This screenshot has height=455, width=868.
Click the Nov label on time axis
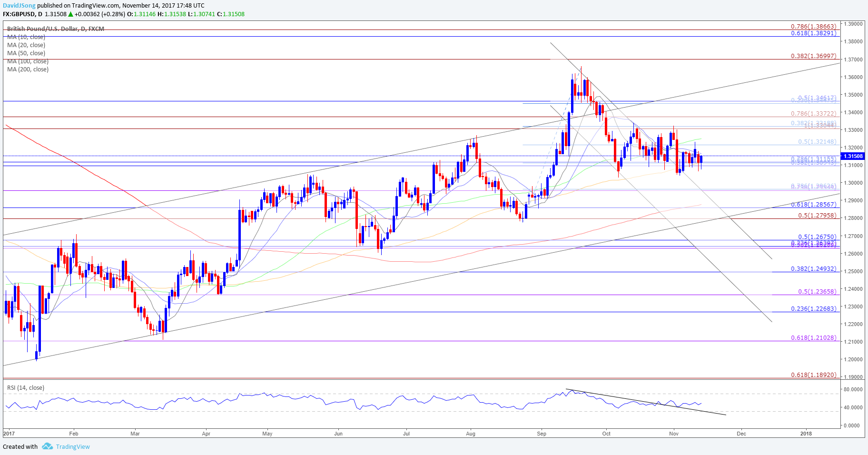674,434
